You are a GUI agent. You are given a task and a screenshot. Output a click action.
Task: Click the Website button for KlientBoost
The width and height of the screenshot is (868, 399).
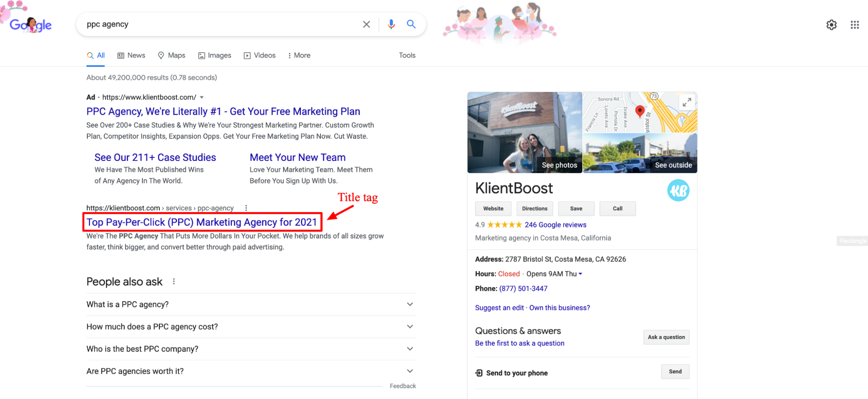tap(493, 209)
